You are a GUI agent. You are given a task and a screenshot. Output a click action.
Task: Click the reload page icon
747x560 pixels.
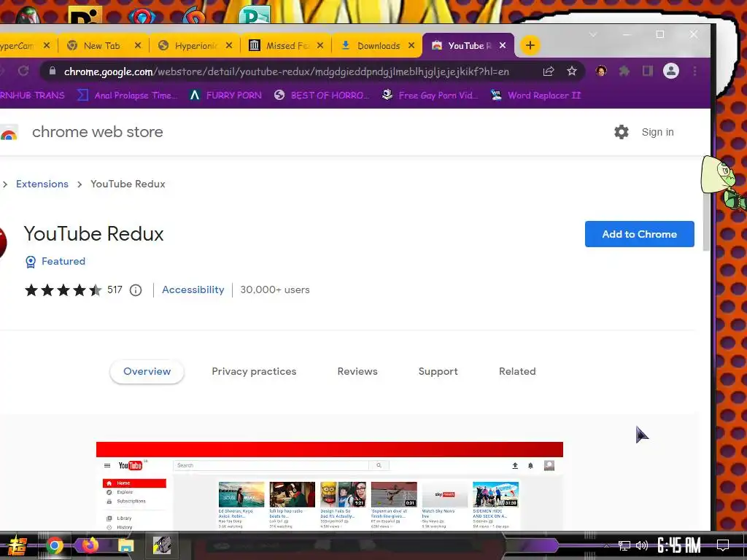click(23, 71)
